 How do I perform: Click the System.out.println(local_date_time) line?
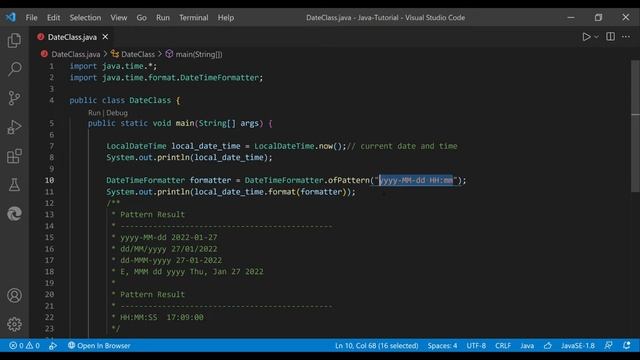pyautogui.click(x=189, y=157)
